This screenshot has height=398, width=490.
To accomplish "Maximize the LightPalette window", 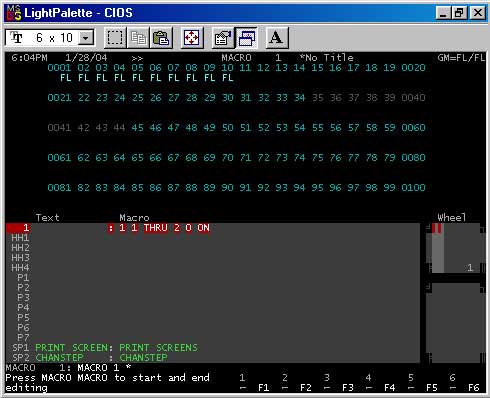I will pos(459,13).
